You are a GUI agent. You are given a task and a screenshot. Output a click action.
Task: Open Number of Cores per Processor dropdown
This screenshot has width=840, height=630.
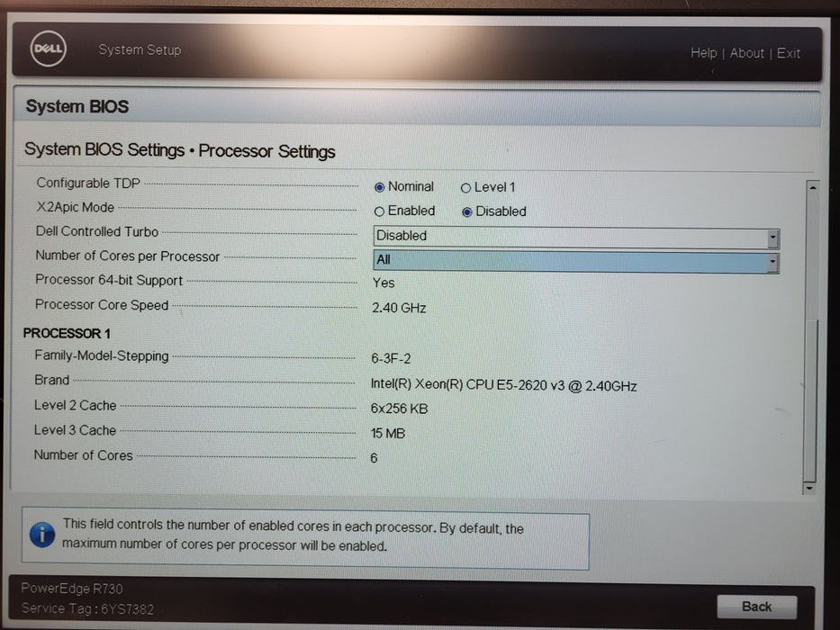click(x=576, y=261)
